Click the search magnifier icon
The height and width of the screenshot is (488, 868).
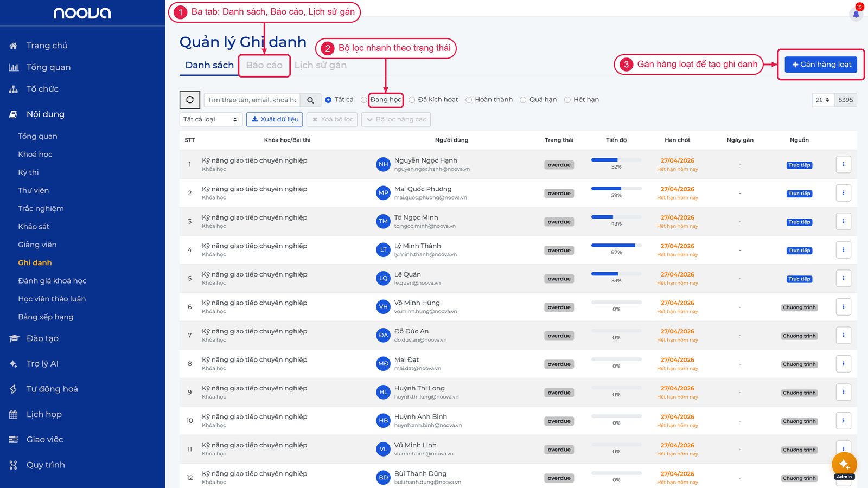tap(310, 100)
